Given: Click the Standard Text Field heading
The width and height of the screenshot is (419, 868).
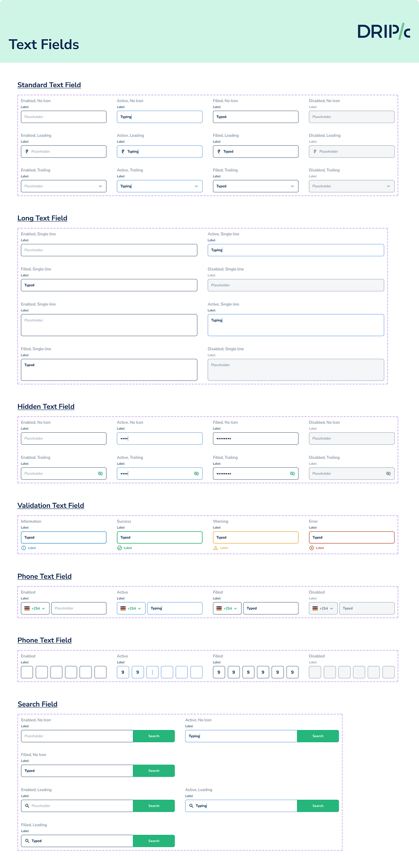Looking at the screenshot, I should (x=49, y=85).
